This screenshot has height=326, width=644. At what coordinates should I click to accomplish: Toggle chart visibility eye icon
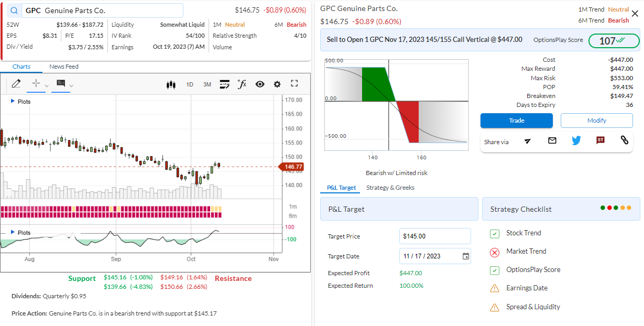pyautogui.click(x=260, y=84)
